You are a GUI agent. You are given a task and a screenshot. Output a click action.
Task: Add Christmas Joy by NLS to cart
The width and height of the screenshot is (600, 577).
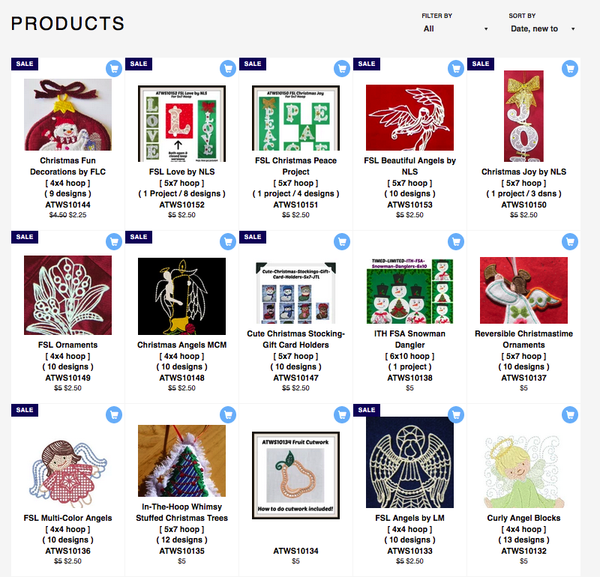(x=570, y=69)
